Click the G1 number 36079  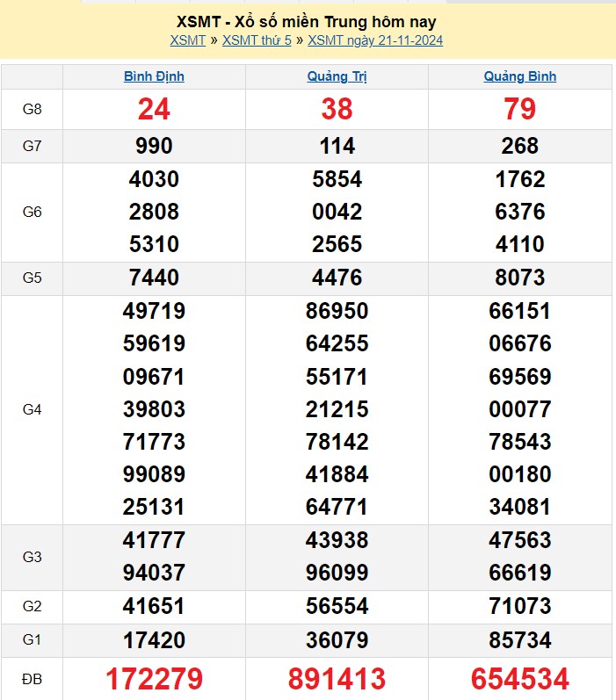pyautogui.click(x=337, y=639)
